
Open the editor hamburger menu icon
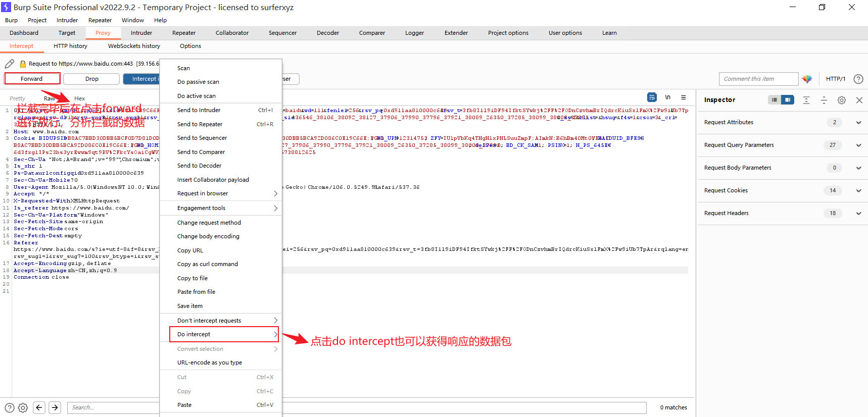683,97
